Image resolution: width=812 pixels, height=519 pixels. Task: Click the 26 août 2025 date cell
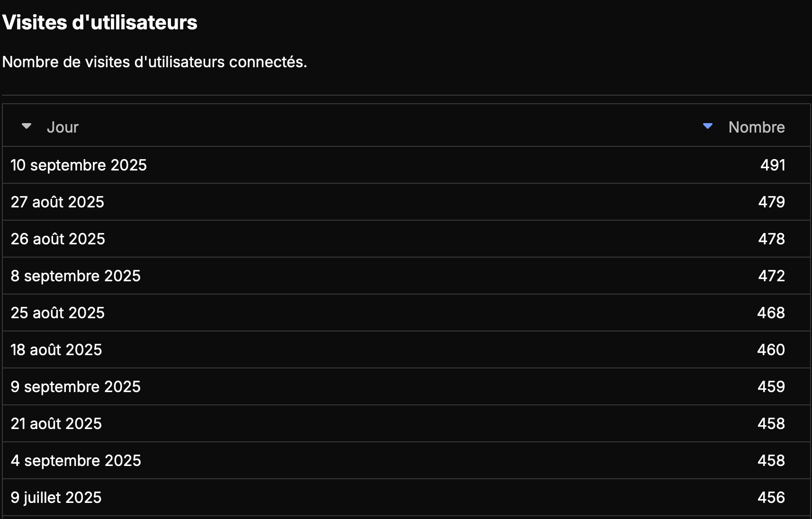(58, 239)
